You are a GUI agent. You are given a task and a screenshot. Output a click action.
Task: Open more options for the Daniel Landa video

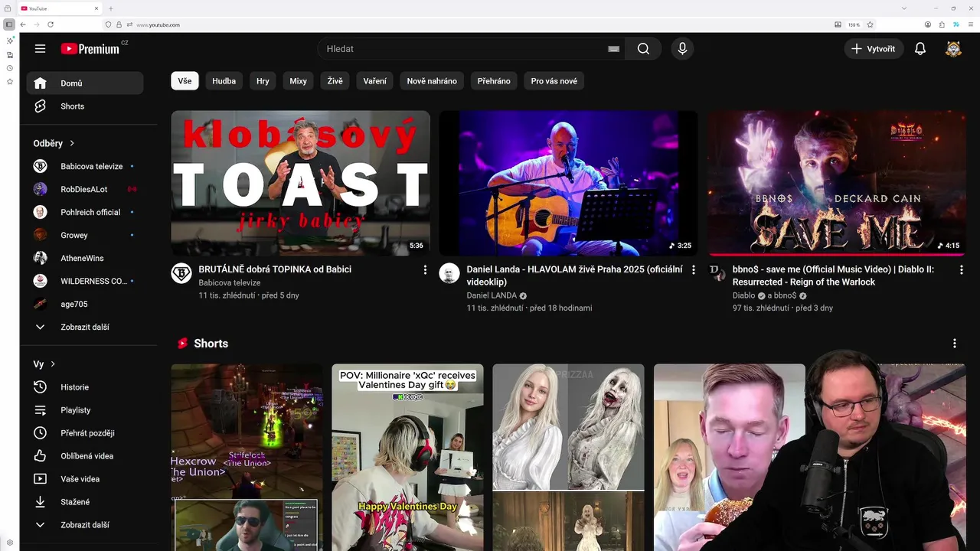(x=694, y=270)
